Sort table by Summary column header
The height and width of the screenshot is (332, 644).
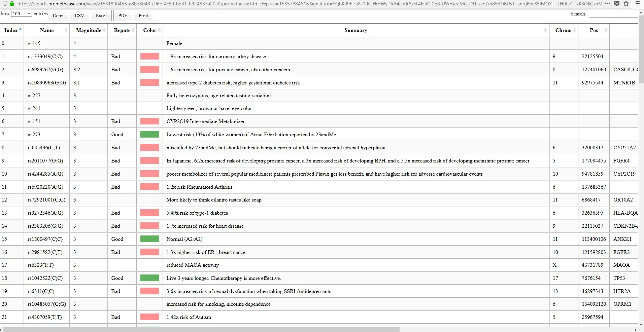click(356, 30)
